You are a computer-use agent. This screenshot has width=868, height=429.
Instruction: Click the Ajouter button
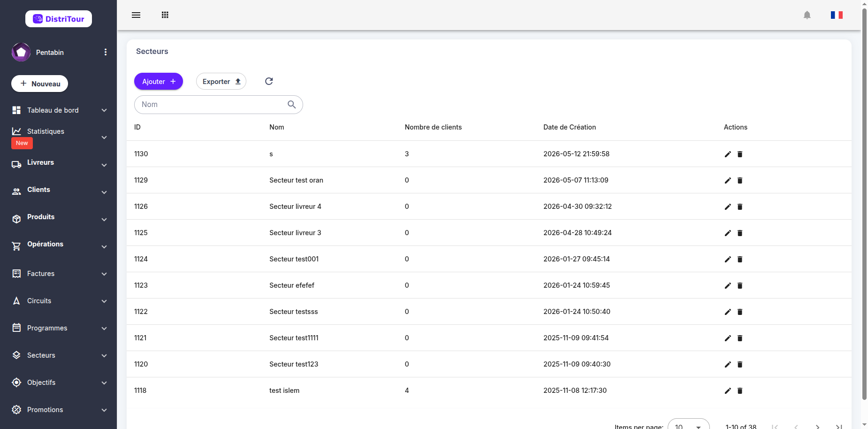[x=159, y=81]
